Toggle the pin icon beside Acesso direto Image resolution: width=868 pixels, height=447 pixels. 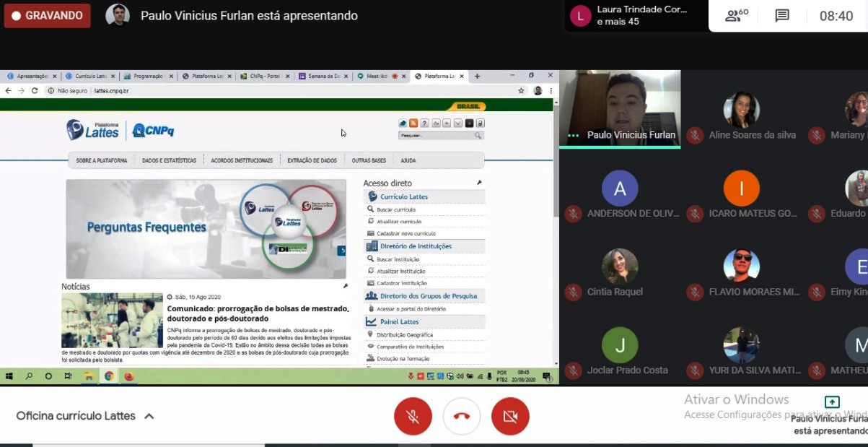[479, 183]
